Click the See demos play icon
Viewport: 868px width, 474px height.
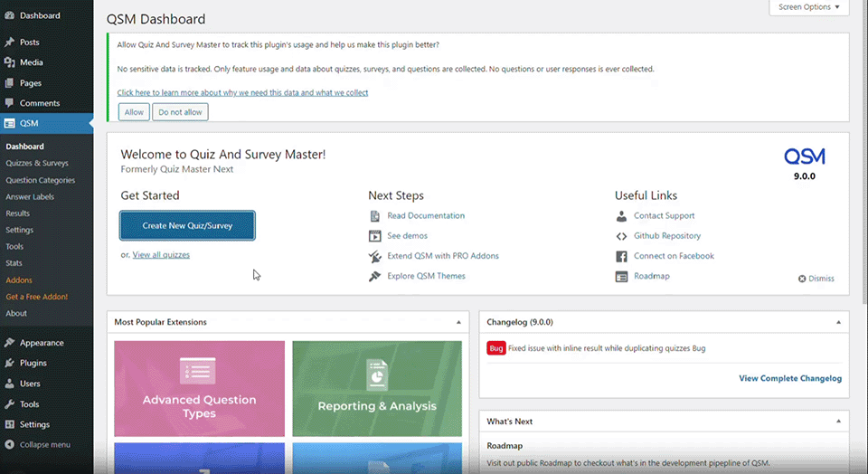[374, 236]
